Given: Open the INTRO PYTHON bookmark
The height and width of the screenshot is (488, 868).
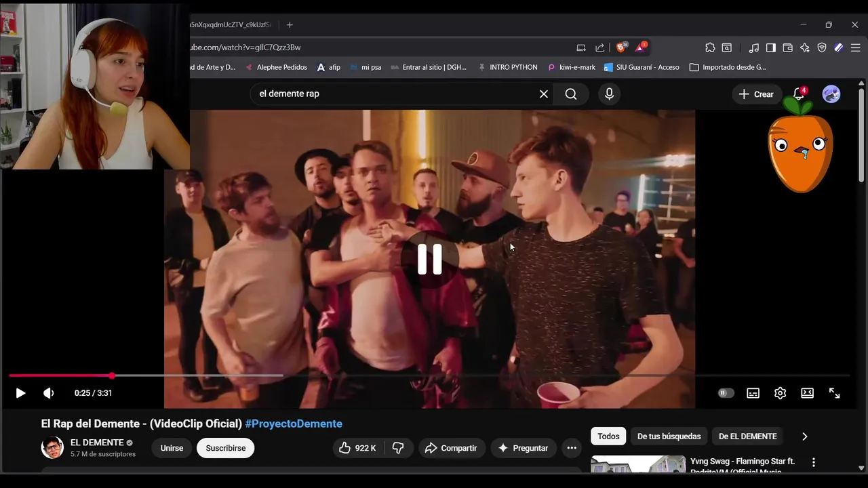Looking at the screenshot, I should click(507, 67).
